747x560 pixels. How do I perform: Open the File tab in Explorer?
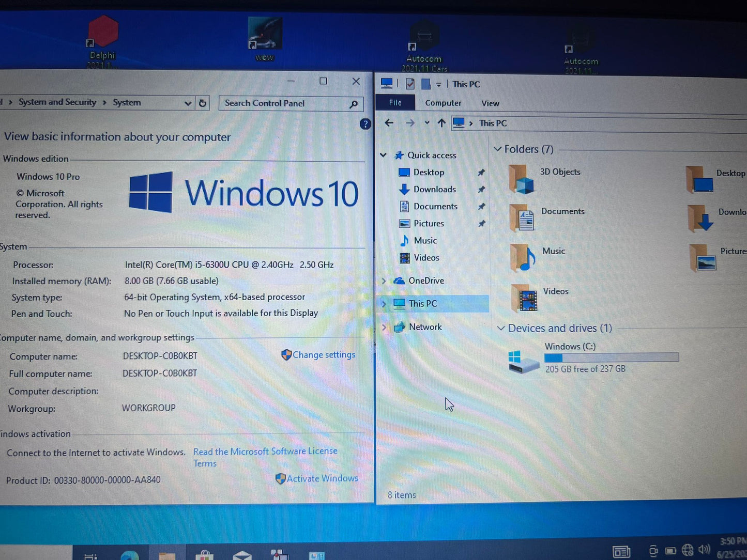(395, 103)
